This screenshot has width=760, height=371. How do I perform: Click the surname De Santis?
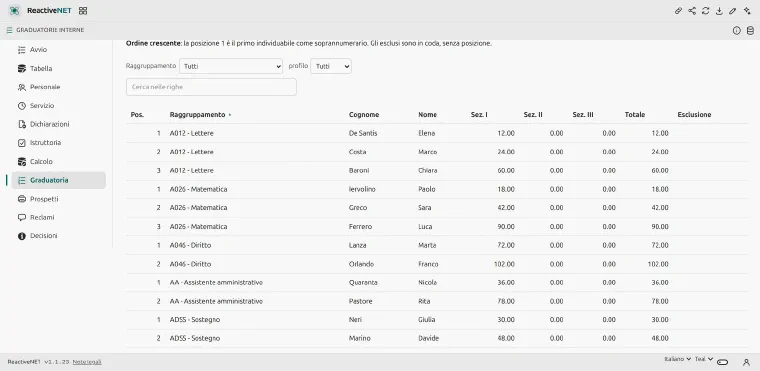click(x=363, y=133)
